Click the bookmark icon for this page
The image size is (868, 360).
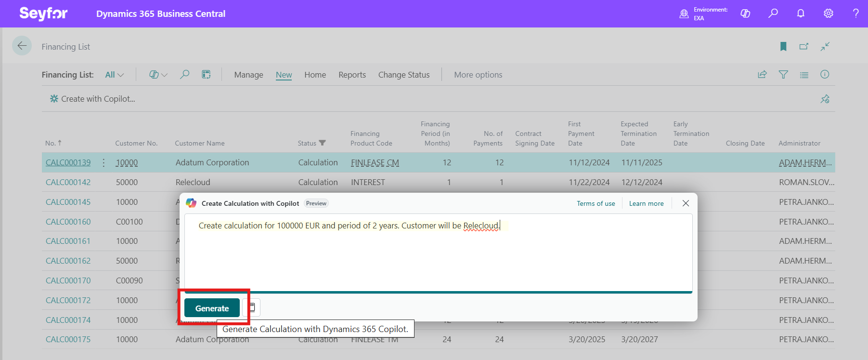click(783, 46)
